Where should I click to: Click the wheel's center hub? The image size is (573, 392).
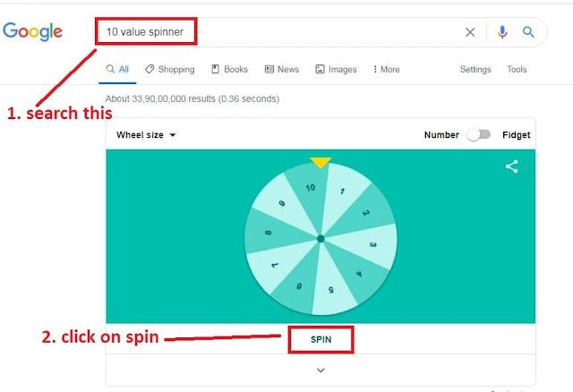tap(321, 239)
